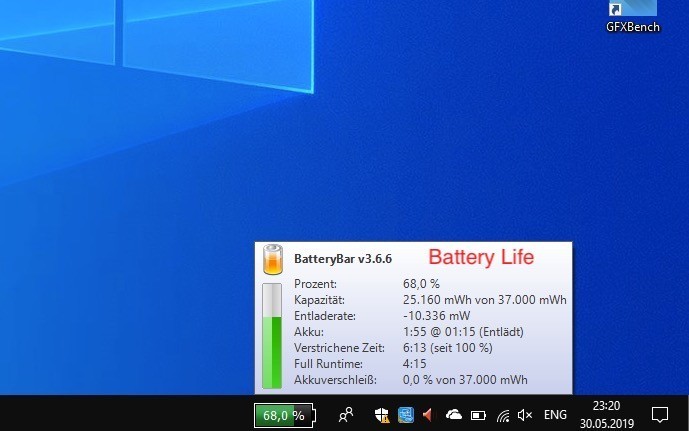Click the muted volume tray icon
This screenshot has width=689, height=431.
(525, 415)
